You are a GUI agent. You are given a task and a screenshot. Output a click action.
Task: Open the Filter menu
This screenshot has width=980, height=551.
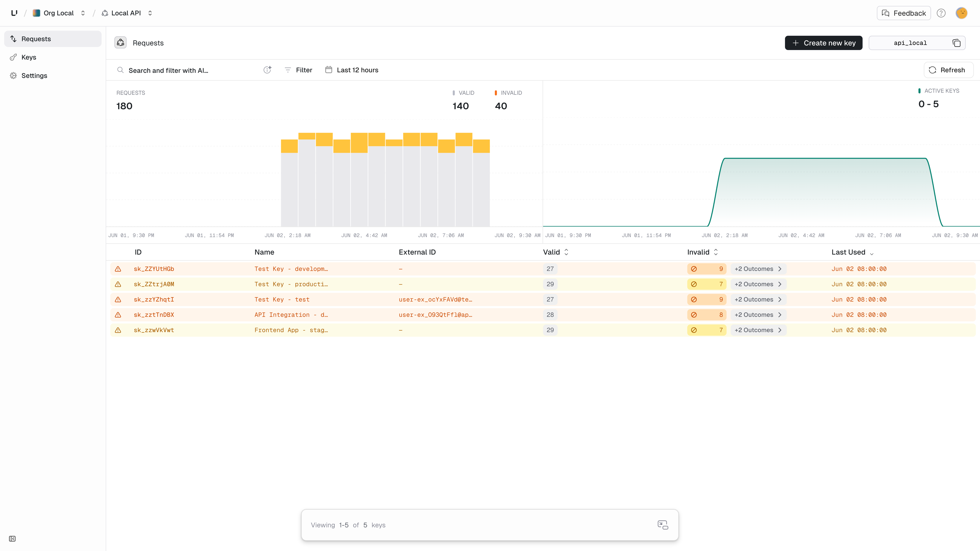(x=299, y=70)
